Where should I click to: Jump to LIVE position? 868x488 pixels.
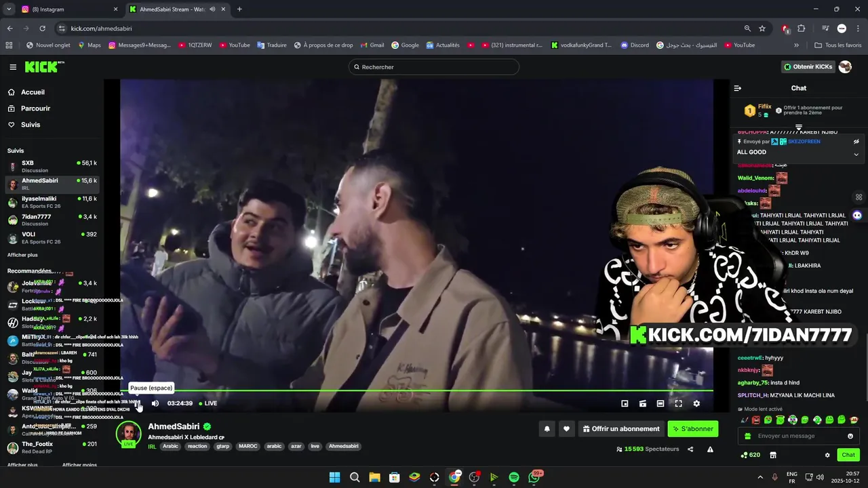tap(208, 403)
